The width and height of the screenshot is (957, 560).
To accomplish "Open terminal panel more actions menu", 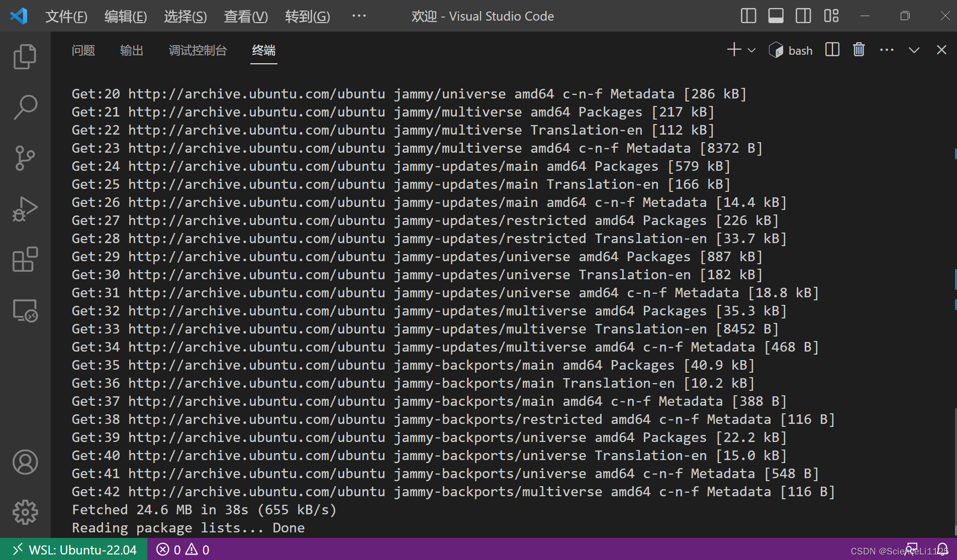I will [887, 50].
